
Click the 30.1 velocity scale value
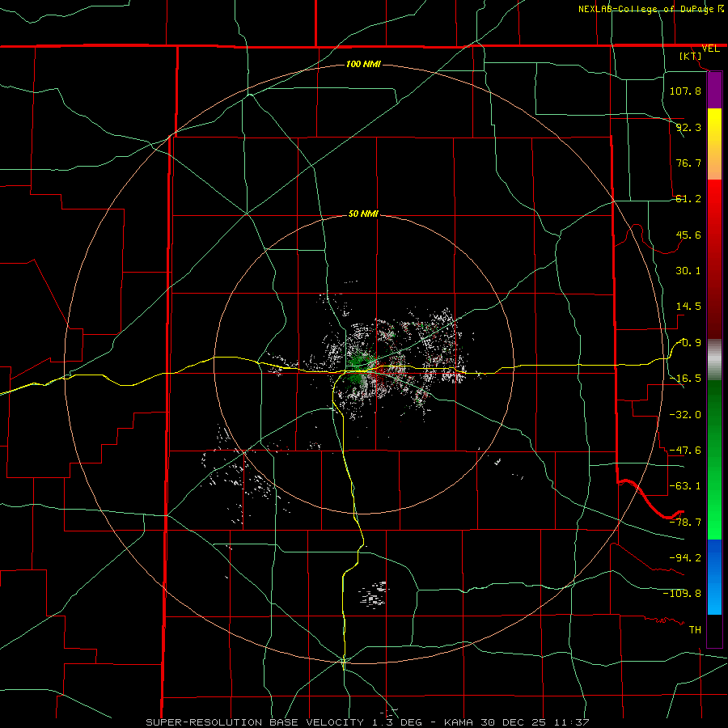click(x=688, y=271)
